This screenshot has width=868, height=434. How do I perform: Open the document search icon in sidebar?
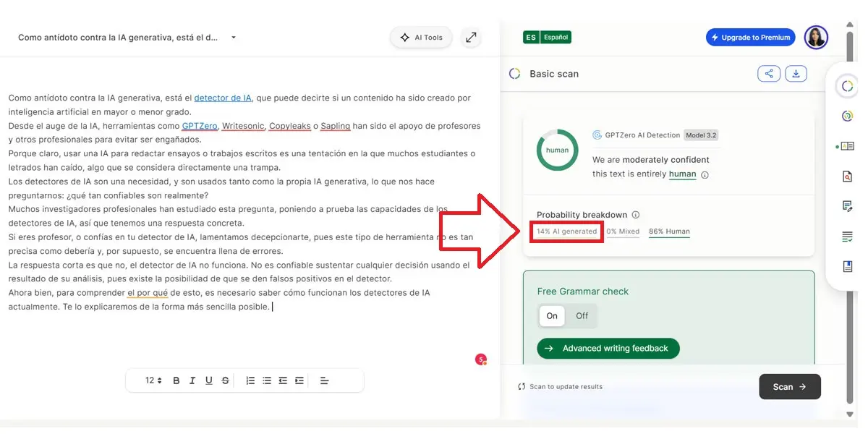click(847, 176)
